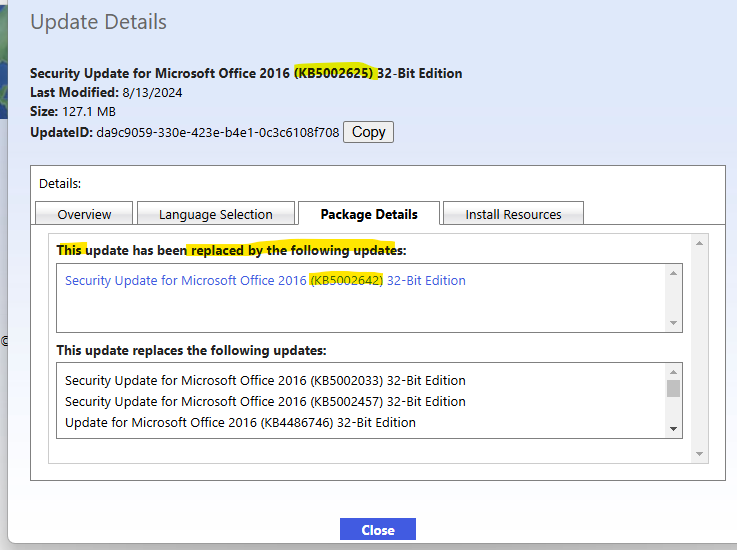Click the outer Package Details pane down arrow
The image size is (737, 550).
699,454
